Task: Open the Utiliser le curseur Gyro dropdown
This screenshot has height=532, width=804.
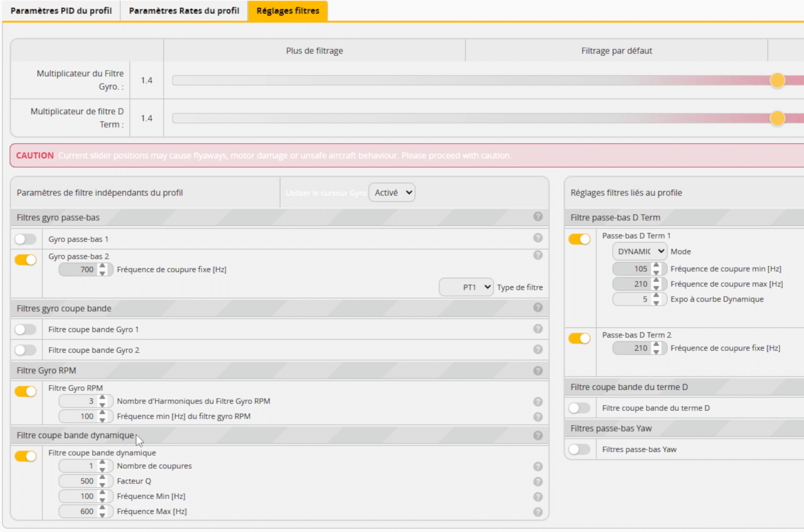Action: [x=392, y=193]
